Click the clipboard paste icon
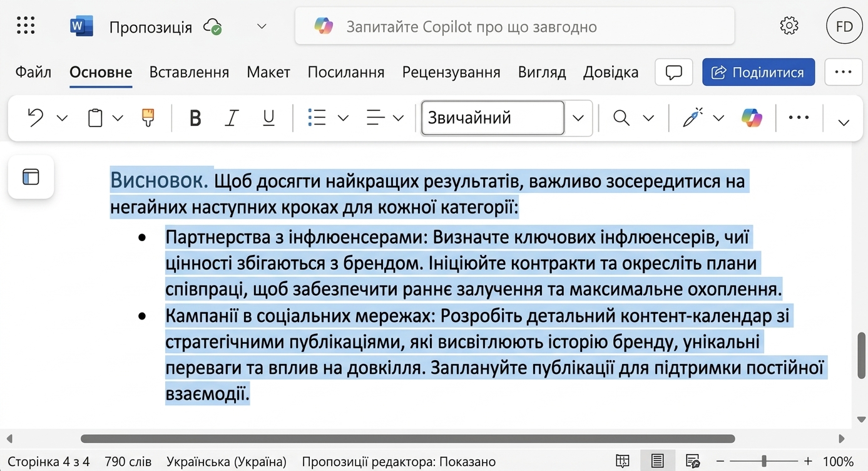868x471 pixels. click(x=94, y=118)
